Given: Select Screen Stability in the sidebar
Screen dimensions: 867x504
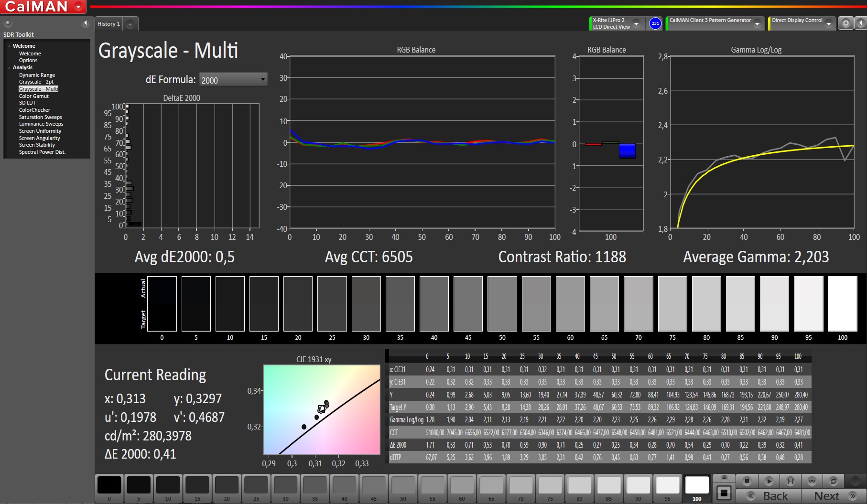Looking at the screenshot, I should tap(37, 145).
